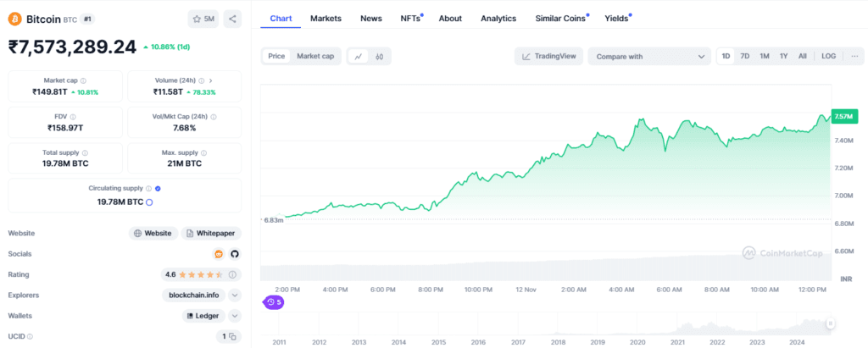
Task: Open the chart more options ellipsis
Action: (854, 56)
